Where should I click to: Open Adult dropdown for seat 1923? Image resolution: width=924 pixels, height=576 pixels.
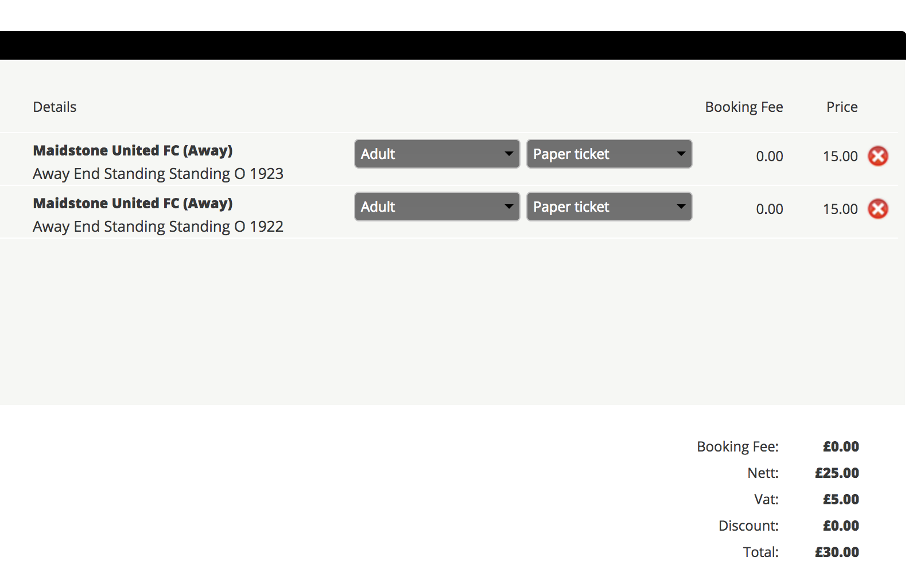click(437, 154)
